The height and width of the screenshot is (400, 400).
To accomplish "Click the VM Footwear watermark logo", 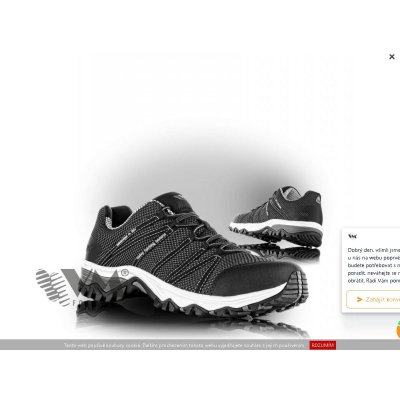I will 83,287.
